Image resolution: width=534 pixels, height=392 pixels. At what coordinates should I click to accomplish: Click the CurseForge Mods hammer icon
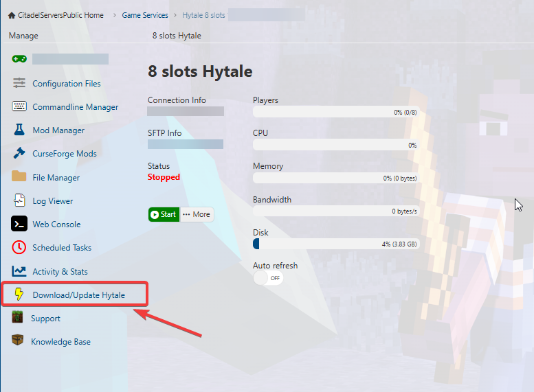coord(19,154)
